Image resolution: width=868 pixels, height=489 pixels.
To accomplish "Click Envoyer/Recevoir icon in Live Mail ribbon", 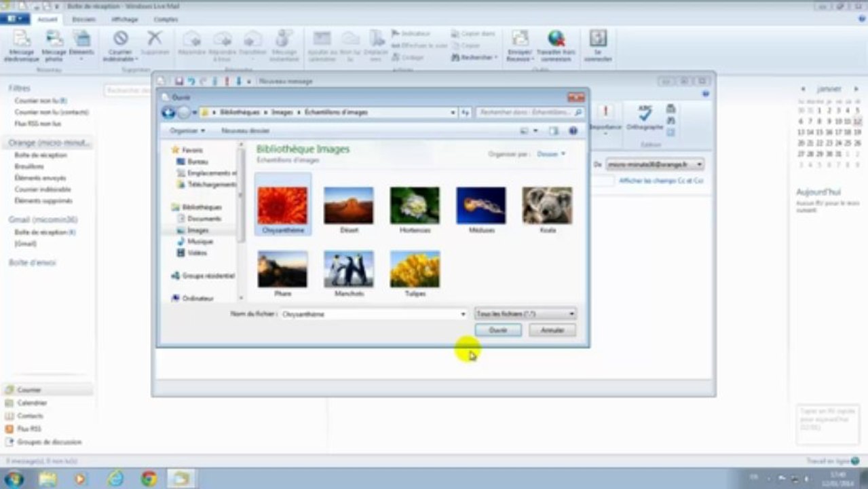I will pyautogui.click(x=520, y=46).
